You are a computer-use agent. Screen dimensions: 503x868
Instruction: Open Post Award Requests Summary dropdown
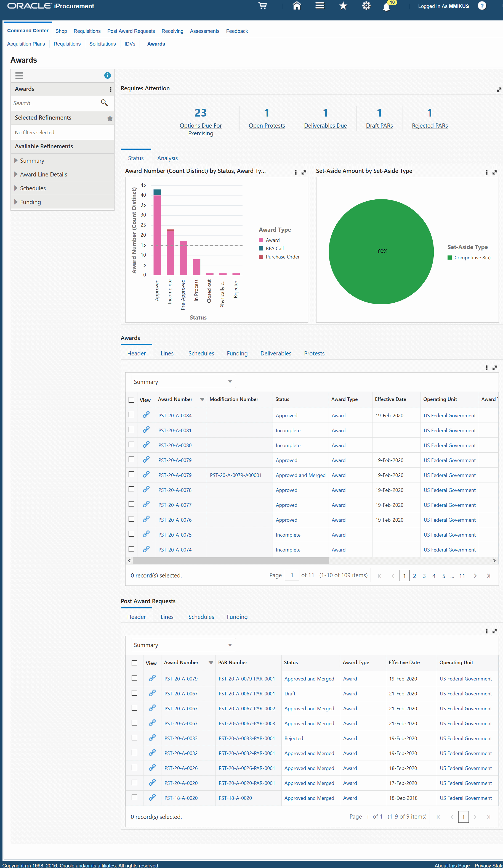183,645
